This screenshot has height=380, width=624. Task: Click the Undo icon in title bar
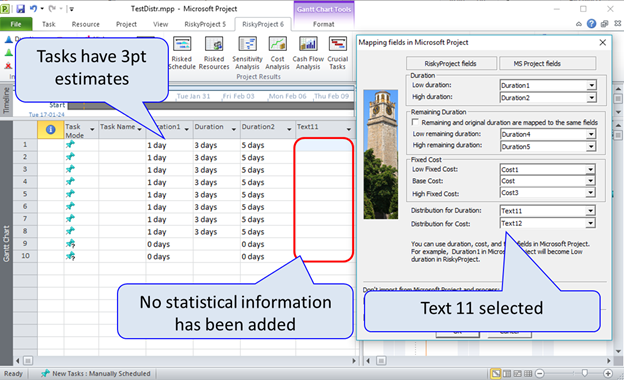tap(33, 8)
